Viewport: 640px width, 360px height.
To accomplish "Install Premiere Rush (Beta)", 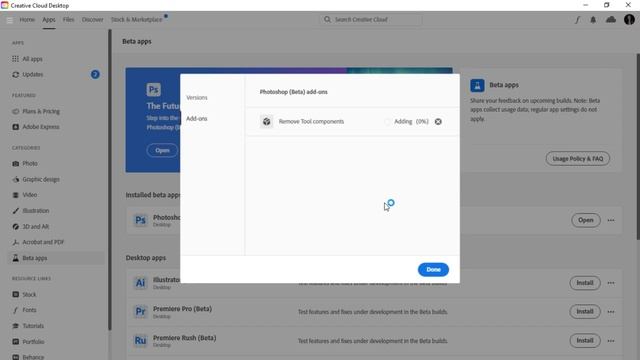I will (x=584, y=340).
